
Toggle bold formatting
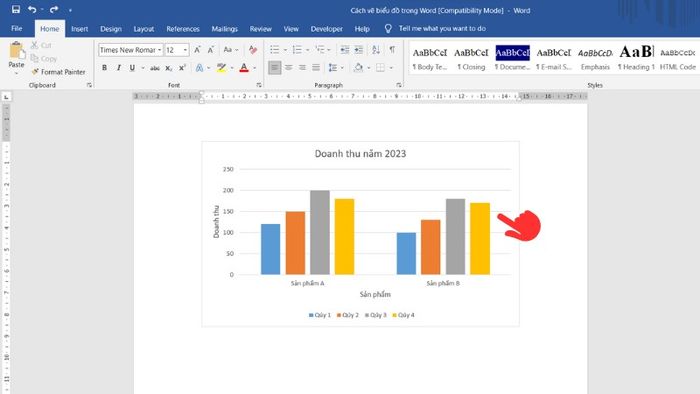coord(104,68)
